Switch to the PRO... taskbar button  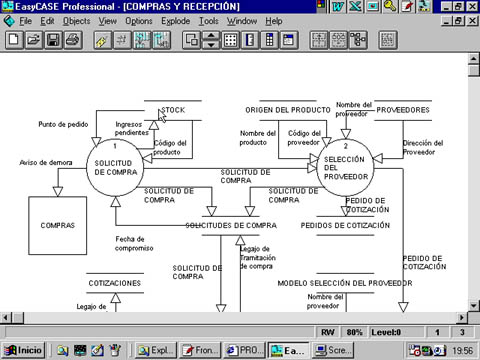tap(244, 350)
